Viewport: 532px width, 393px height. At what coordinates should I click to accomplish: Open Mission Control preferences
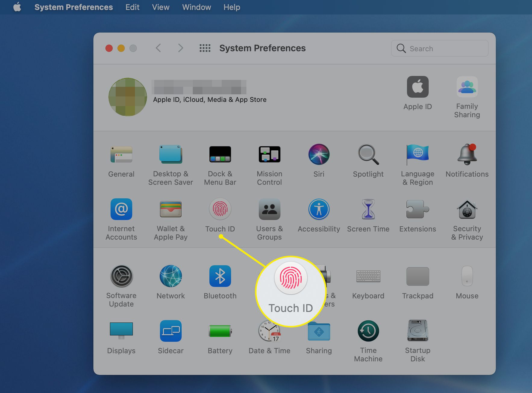pos(269,155)
